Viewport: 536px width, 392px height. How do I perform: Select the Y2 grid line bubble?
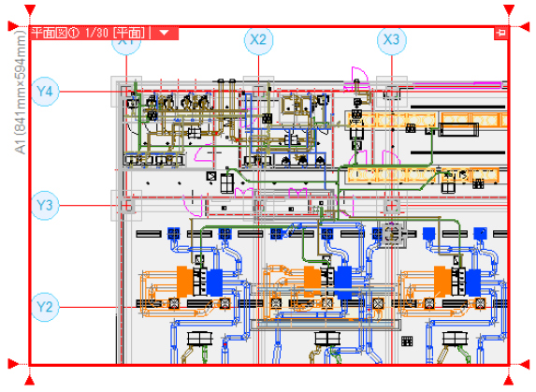tap(45, 307)
